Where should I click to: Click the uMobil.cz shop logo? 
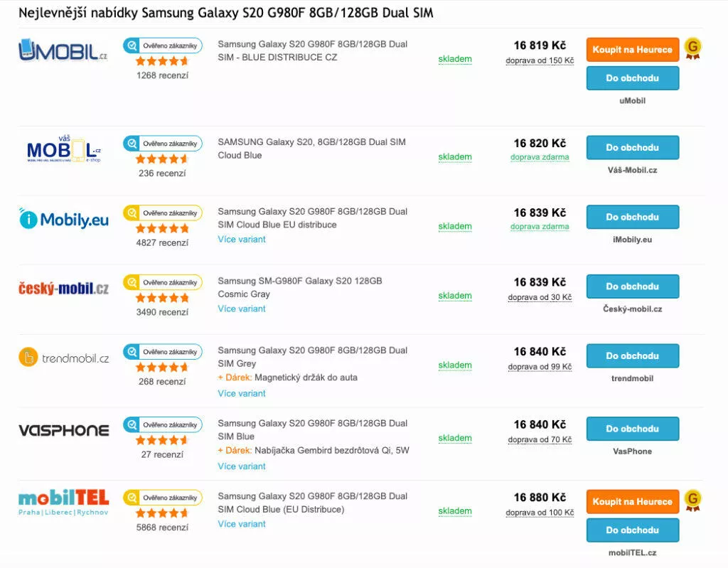pos(63,50)
